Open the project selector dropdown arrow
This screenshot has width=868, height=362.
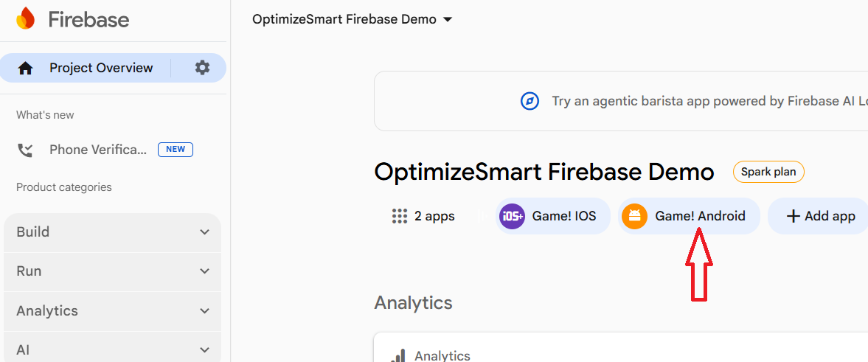point(447,20)
